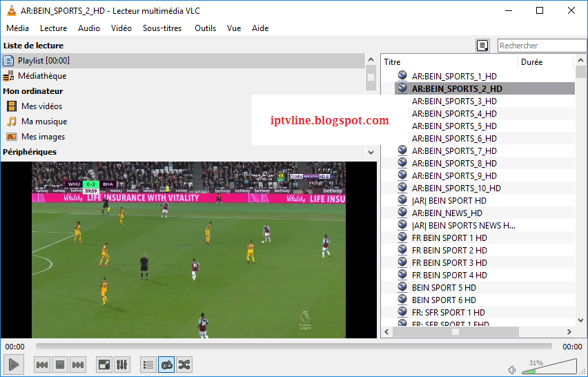Open the Audio menu
588x377 pixels.
tap(89, 28)
